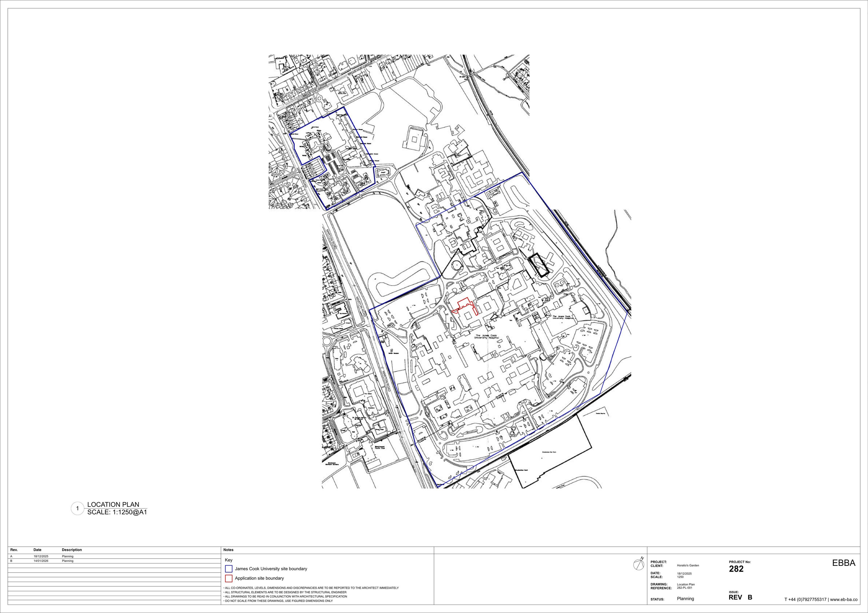
Task: Click the www.eb-ba.co website link
Action: pos(844,599)
